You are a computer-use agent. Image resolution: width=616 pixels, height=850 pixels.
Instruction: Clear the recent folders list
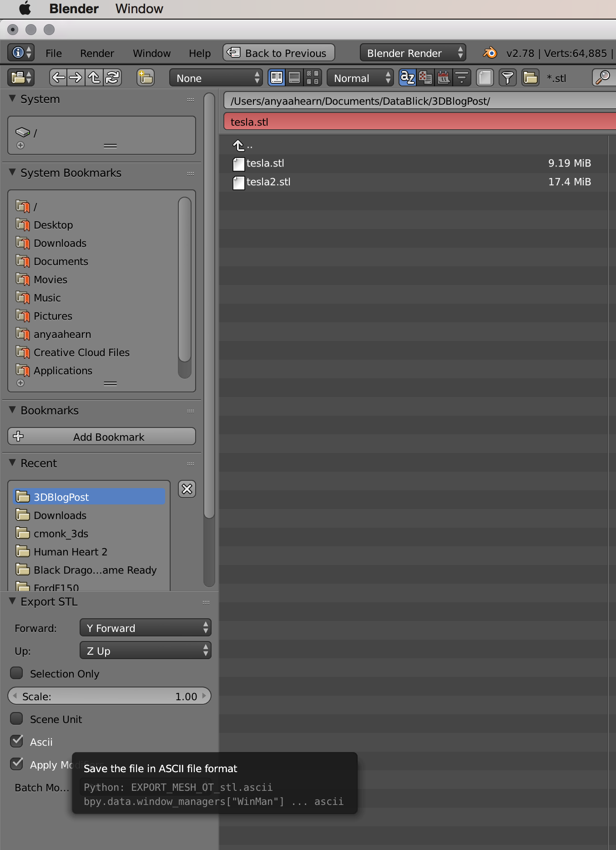tap(187, 489)
